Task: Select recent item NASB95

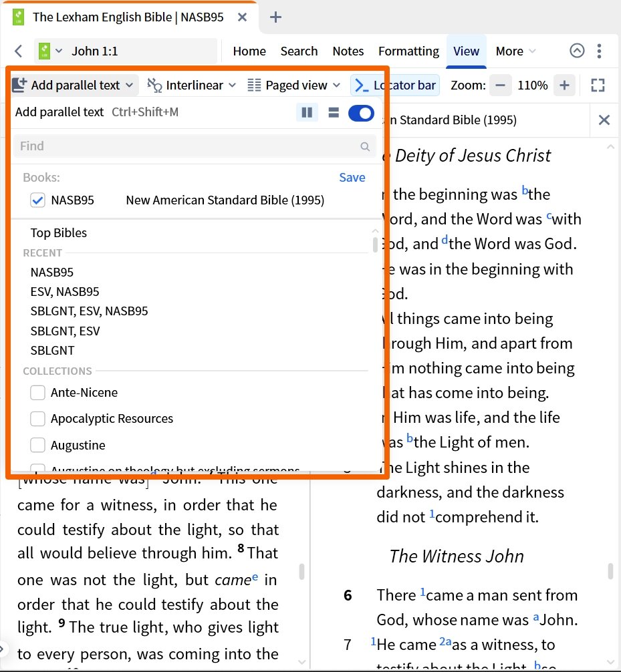Action: coord(52,272)
